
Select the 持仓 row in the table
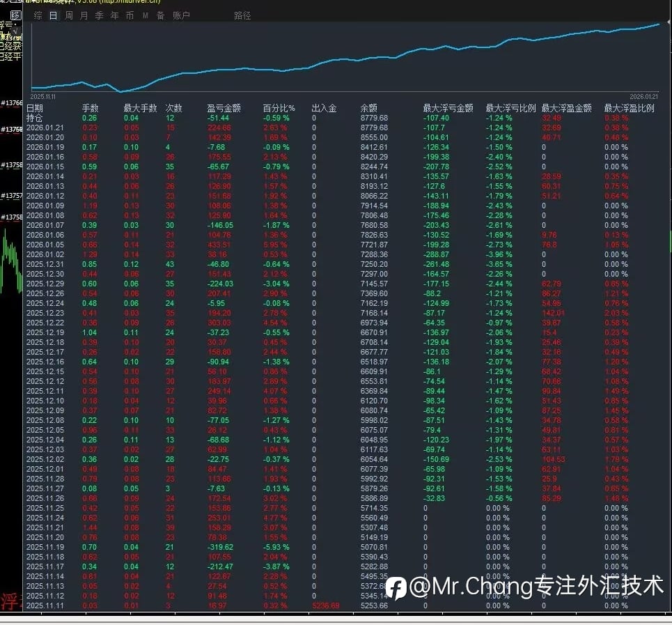pyautogui.click(x=34, y=118)
